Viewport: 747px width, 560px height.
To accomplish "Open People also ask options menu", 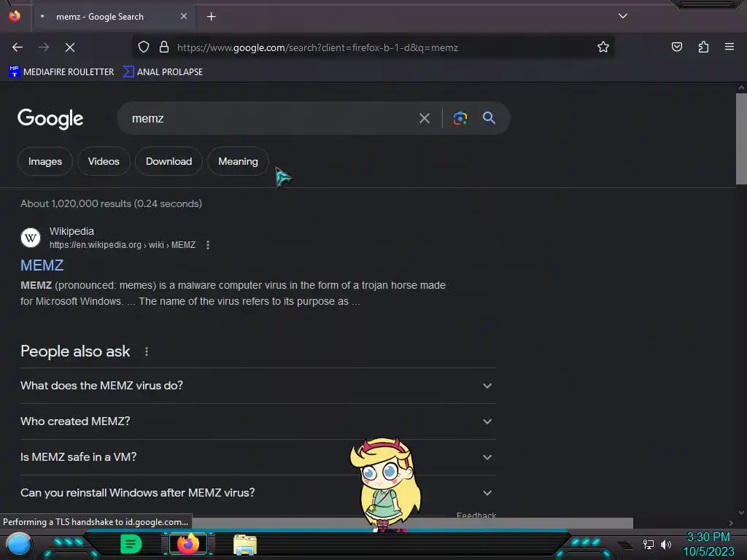I will pos(146,351).
